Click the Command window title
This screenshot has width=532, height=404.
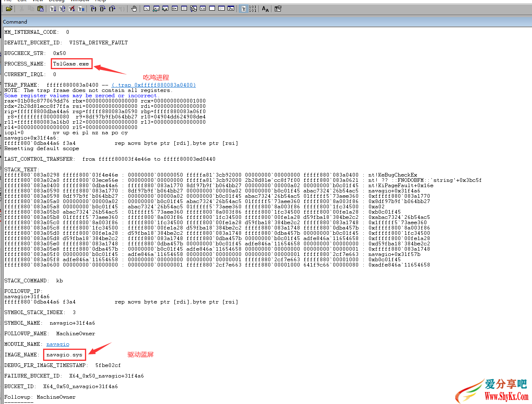click(x=15, y=22)
